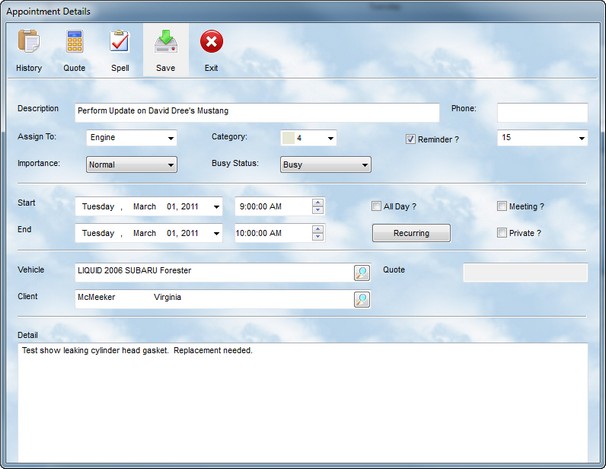Image resolution: width=606 pixels, height=469 pixels.
Task: Click the red Exit icon
Action: point(211,43)
